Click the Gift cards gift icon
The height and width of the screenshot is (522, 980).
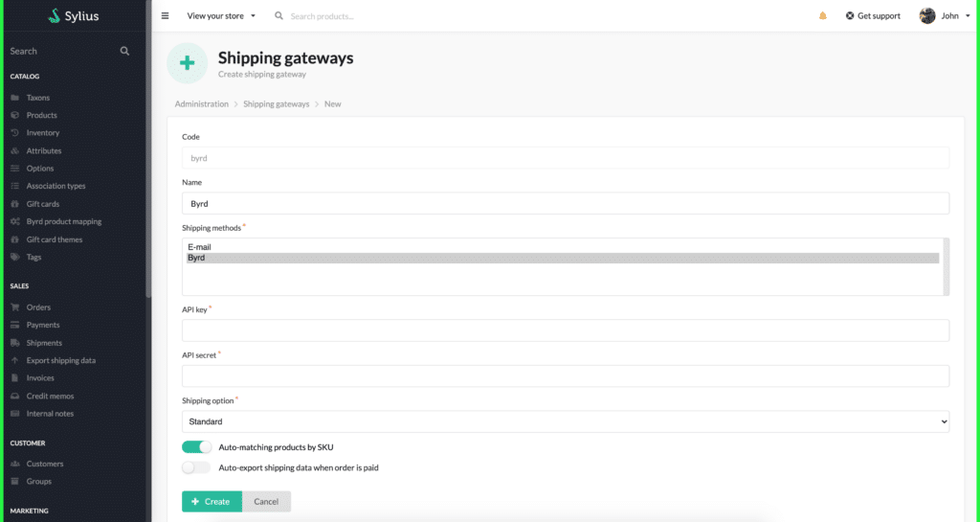click(x=15, y=204)
